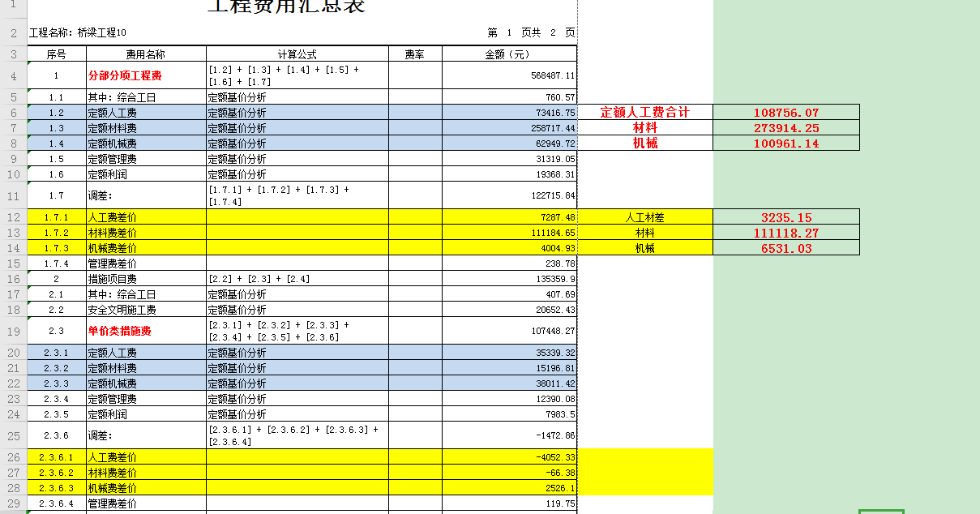
Task: Select the red value 108756.07
Action: click(x=786, y=113)
